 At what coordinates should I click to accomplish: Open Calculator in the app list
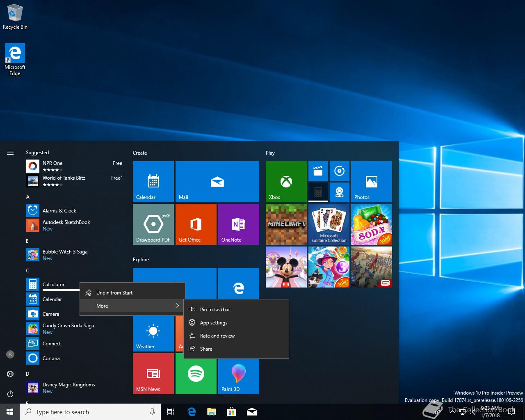click(53, 284)
